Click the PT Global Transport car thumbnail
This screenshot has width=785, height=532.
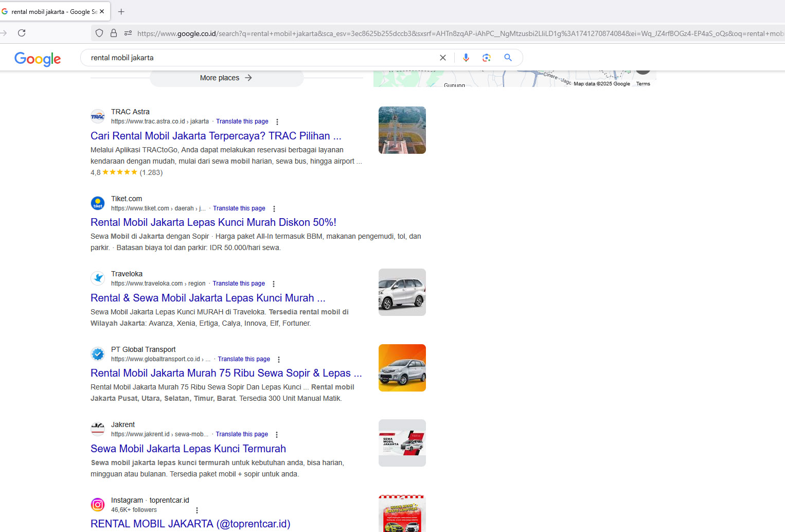coord(402,368)
